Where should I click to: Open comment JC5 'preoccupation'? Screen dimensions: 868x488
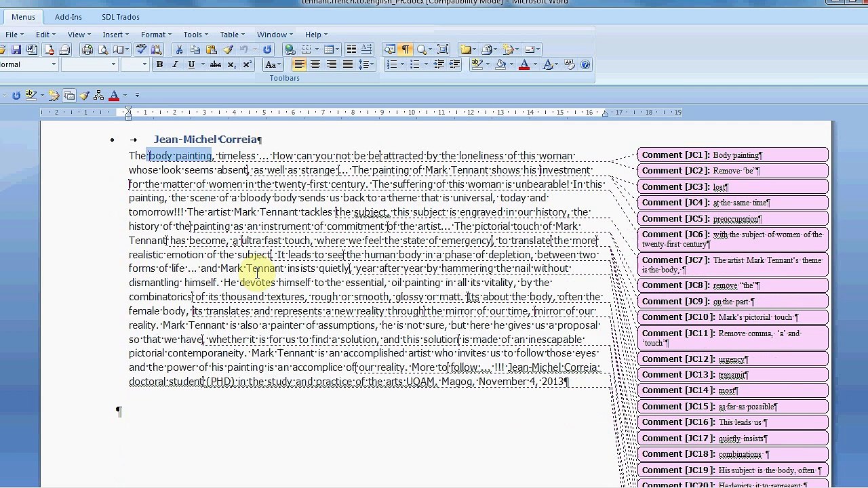point(732,219)
